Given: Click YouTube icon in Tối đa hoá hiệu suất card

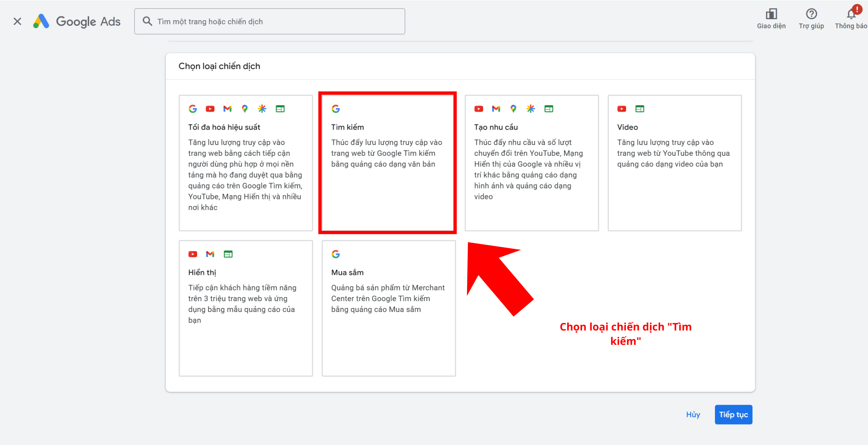Looking at the screenshot, I should click(x=210, y=109).
